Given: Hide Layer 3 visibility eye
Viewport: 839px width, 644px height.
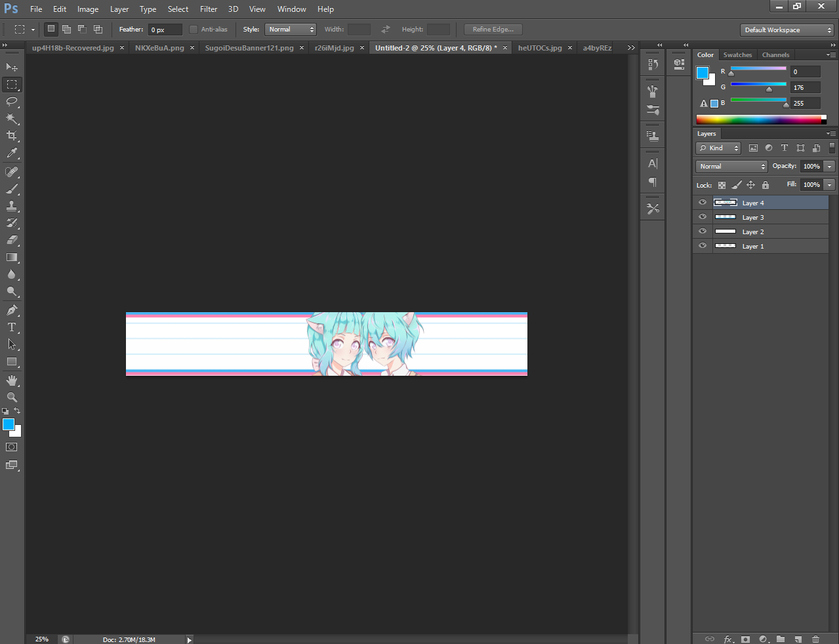Looking at the screenshot, I should (703, 217).
